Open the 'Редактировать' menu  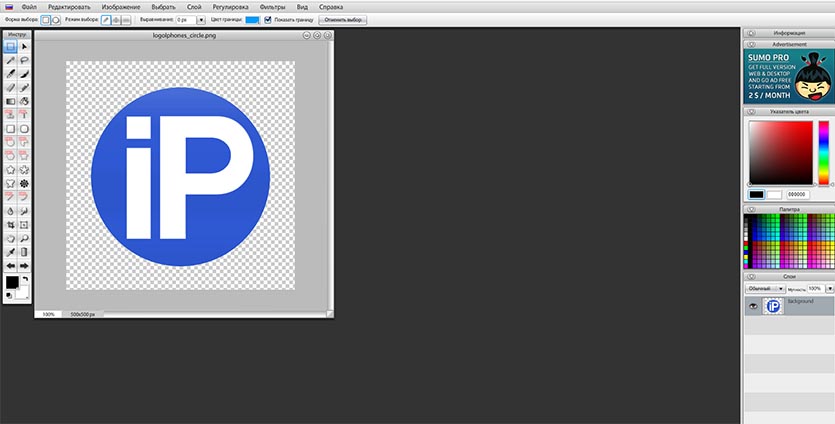coord(69,7)
